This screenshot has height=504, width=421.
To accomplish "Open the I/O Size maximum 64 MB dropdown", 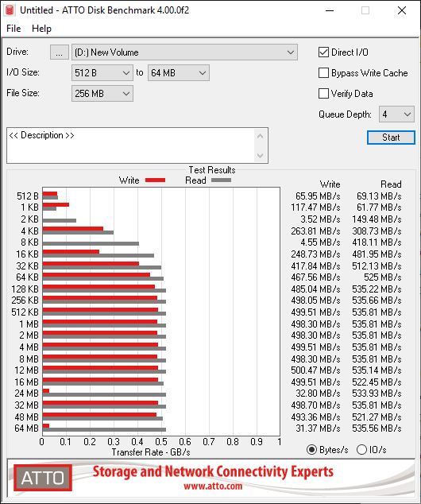I will click(179, 73).
